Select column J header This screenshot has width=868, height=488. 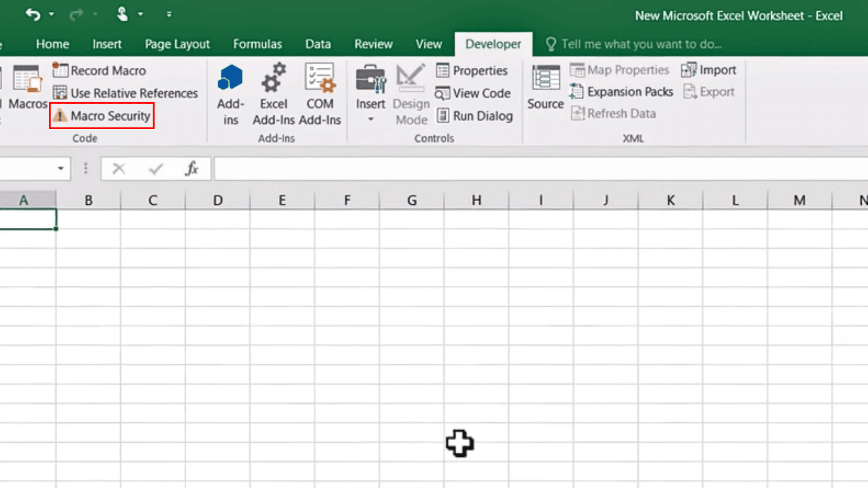coord(606,200)
